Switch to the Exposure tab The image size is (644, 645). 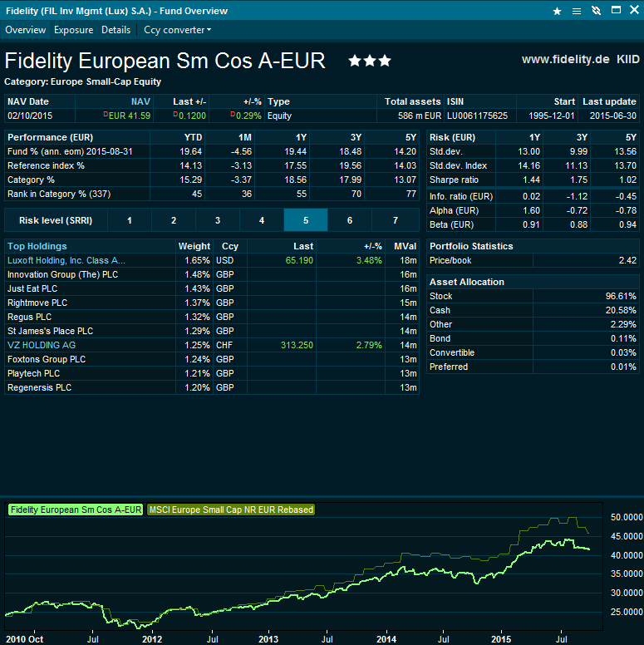[x=74, y=30]
